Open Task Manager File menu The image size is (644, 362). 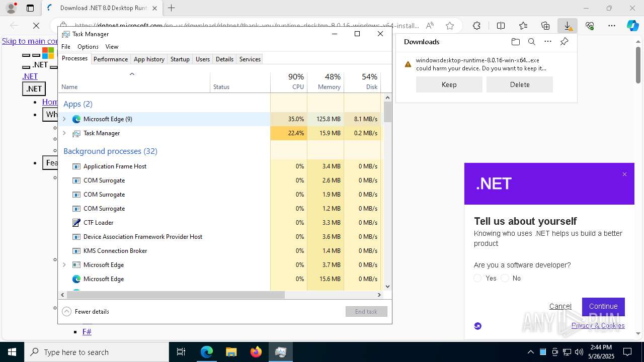66,47
